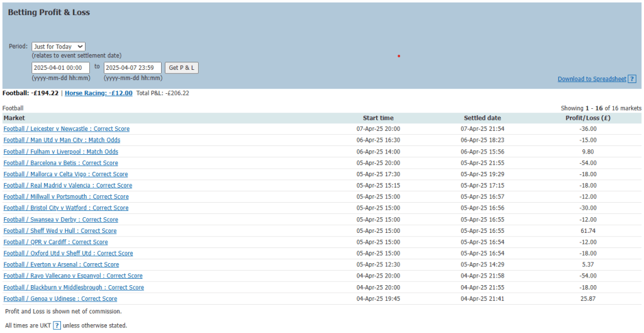Click the help icon beside Download to Spreadsheet

coord(632,79)
